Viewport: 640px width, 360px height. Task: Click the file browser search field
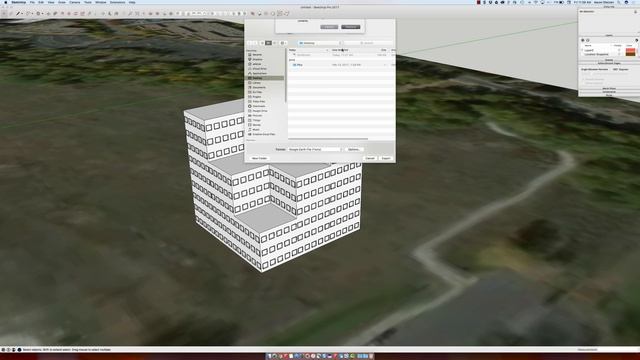coord(368,43)
